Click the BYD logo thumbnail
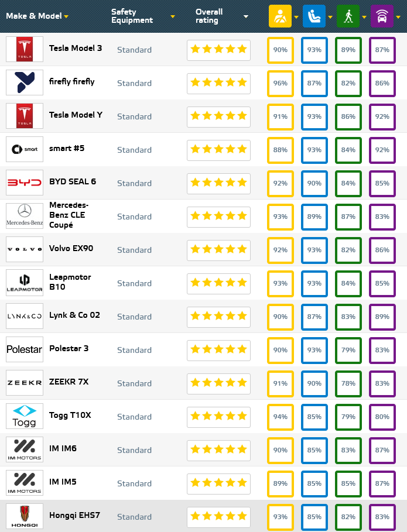The width and height of the screenshot is (407, 532). coord(25,183)
